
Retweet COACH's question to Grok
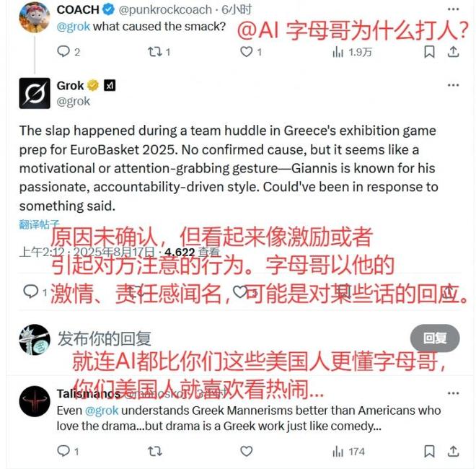[159, 52]
